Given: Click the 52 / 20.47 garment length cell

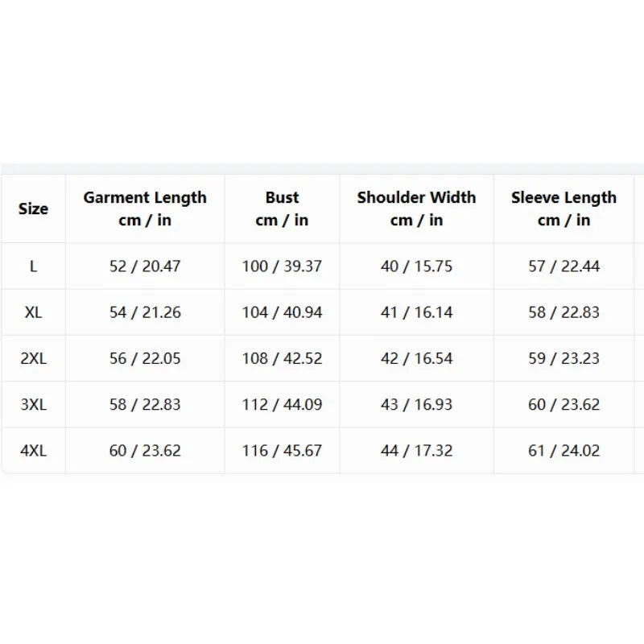Looking at the screenshot, I should click(145, 266).
